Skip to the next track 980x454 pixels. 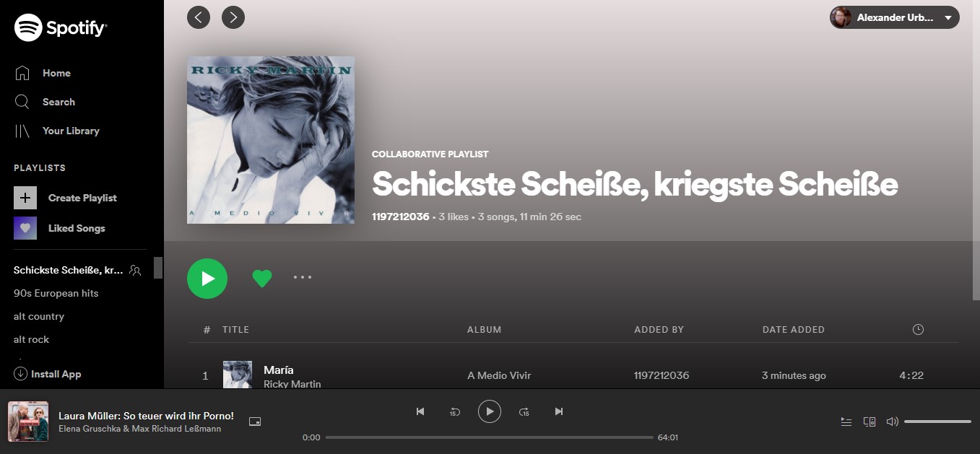click(558, 411)
